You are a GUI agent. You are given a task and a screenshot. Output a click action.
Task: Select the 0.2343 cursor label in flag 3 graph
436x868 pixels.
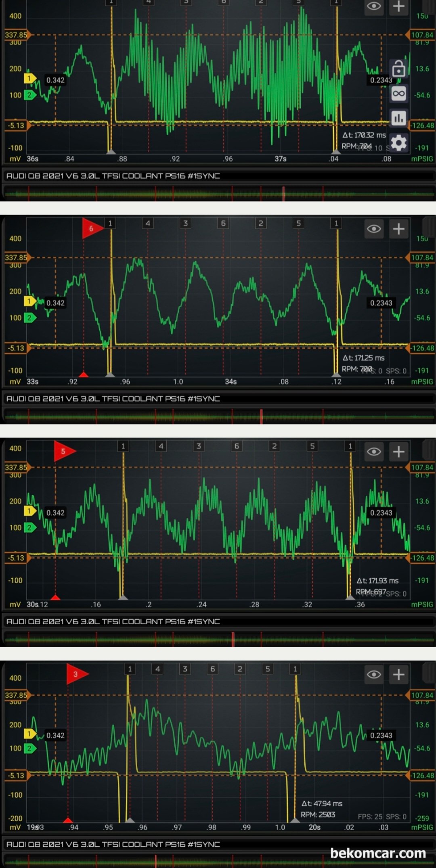381,735
